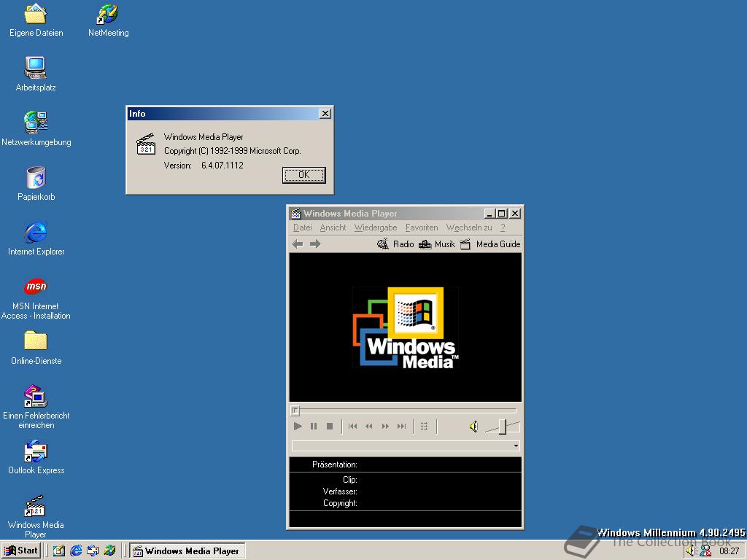747x560 pixels.
Task: Launch Internet Explorer from quick launch
Action: pos(76,551)
